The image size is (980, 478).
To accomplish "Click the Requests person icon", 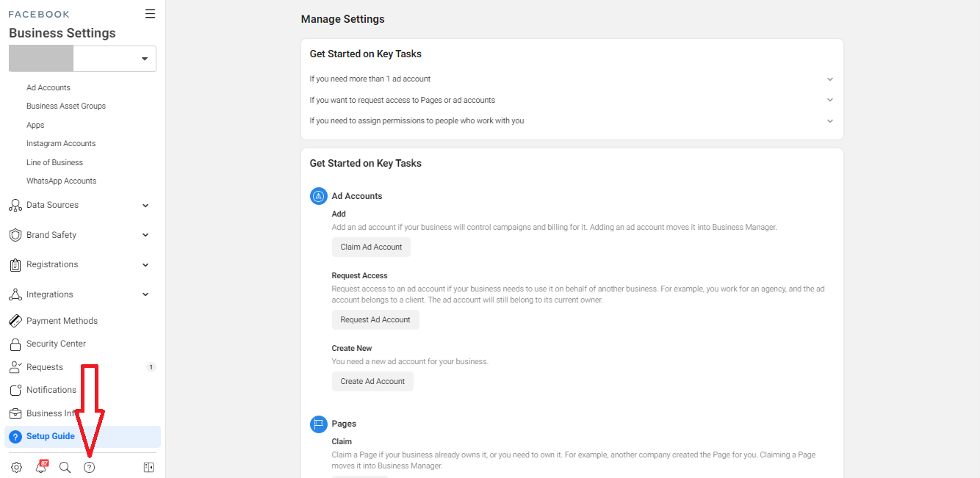I will point(15,367).
